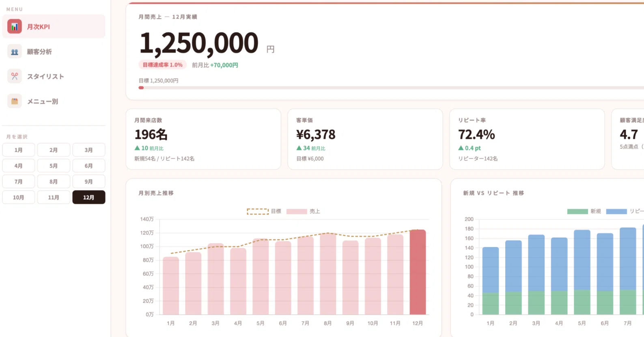Click the 月次KPI bar chart icon
Viewport: 644px width, 337px height.
15,27
